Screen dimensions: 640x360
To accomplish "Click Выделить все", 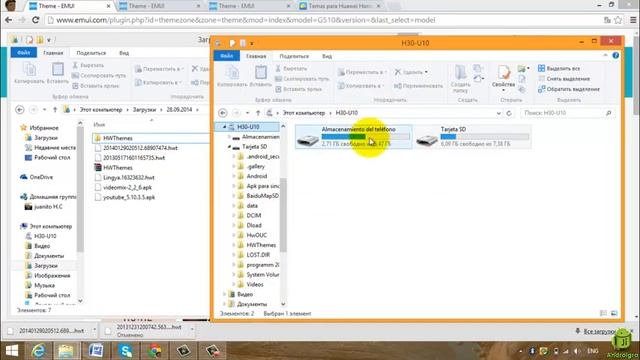I will coord(559,68).
